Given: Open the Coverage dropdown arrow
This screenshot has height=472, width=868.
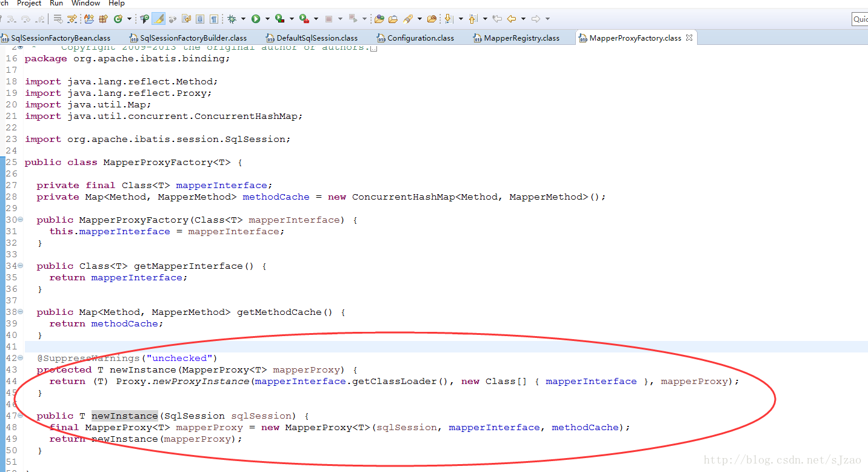Looking at the screenshot, I should (x=292, y=19).
